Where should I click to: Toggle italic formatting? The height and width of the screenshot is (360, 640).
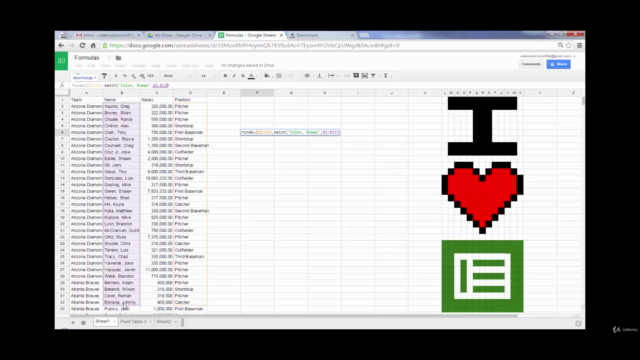tap(234, 76)
